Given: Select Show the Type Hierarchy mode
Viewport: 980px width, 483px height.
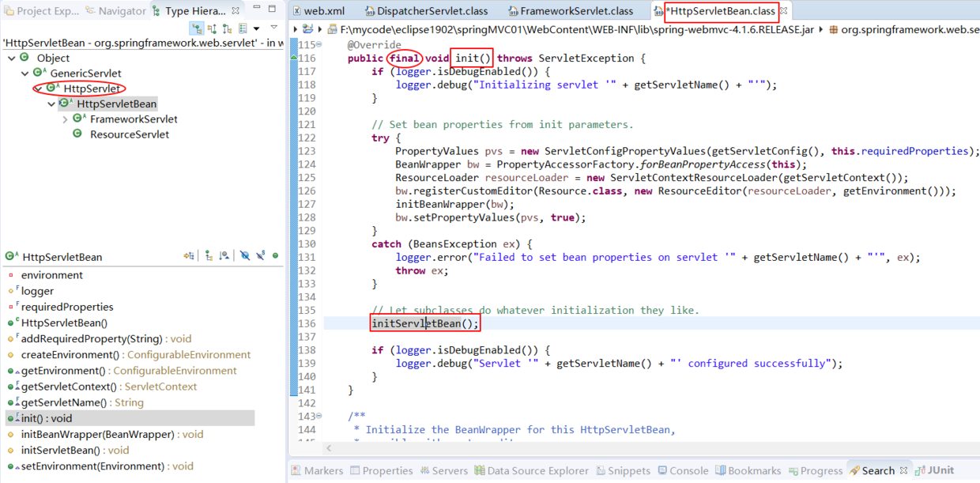Looking at the screenshot, I should tap(197, 28).
